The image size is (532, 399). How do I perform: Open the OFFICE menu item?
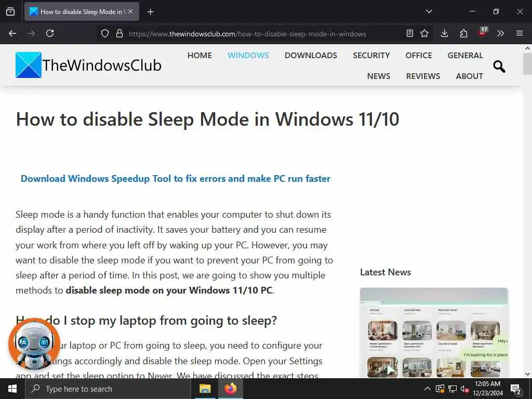pyautogui.click(x=419, y=55)
